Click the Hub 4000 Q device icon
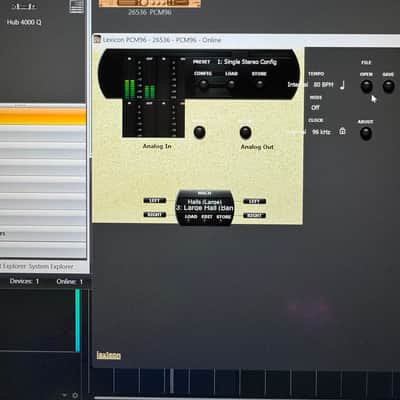This screenshot has height=400, width=400. pos(23,7)
